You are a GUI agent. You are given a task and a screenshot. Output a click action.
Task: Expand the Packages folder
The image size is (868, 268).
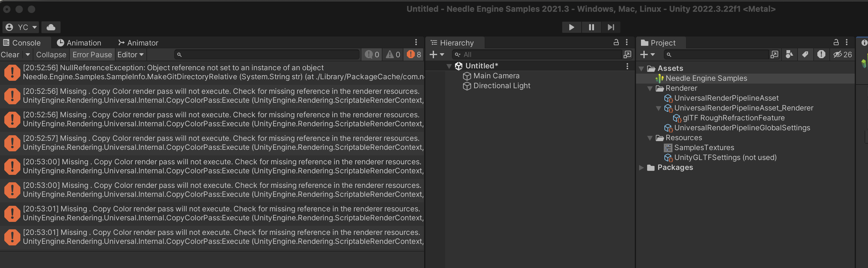point(641,168)
